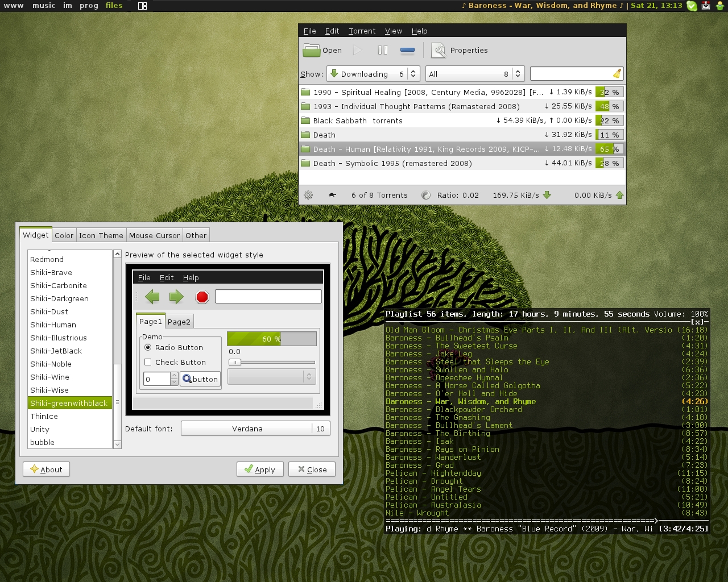
Task: Click green back arrow in widget preview
Action: pos(152,296)
